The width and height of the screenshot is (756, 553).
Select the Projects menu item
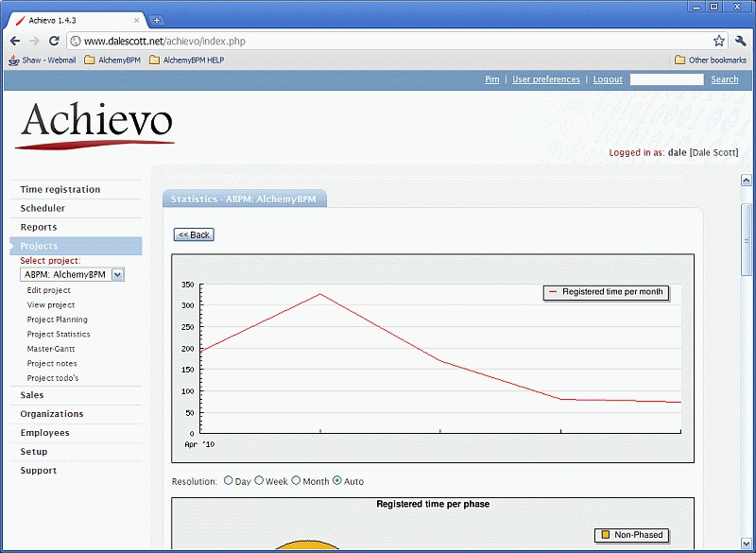pos(77,246)
